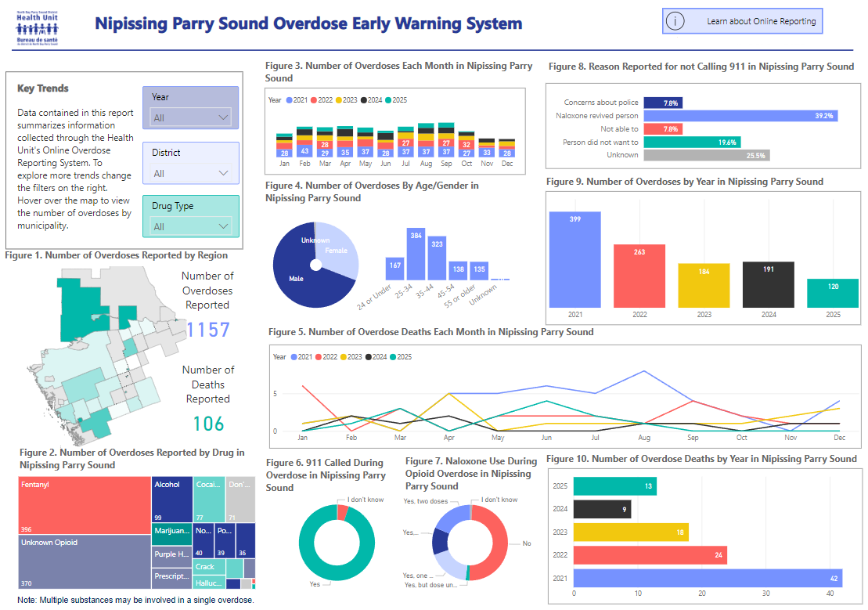Click the 2022 red legend dot in Figure 5
Image resolution: width=868 pixels, height=610 pixels.
tap(319, 356)
